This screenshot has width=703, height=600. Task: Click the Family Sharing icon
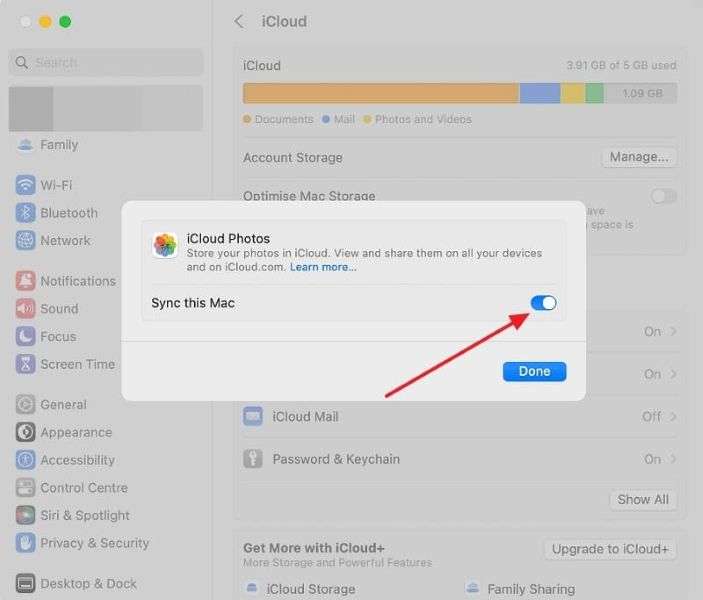click(x=473, y=588)
